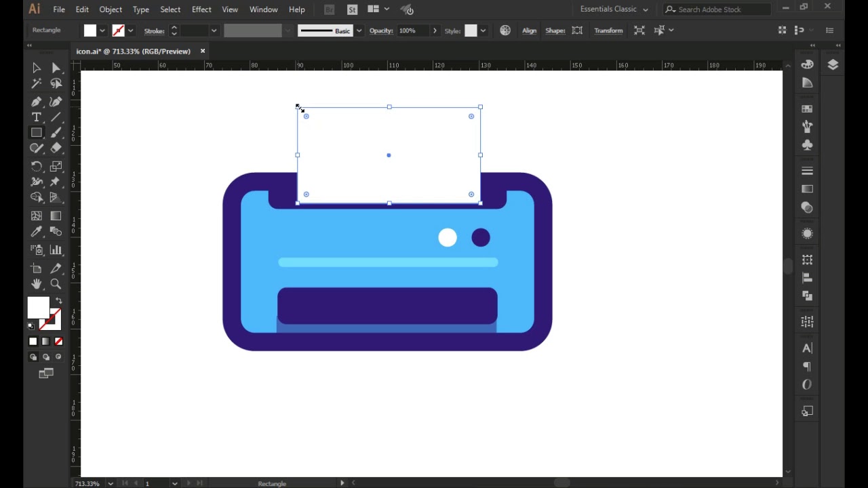Open the Swatches panel icon
The height and width of the screenshot is (488, 868).
(x=807, y=108)
